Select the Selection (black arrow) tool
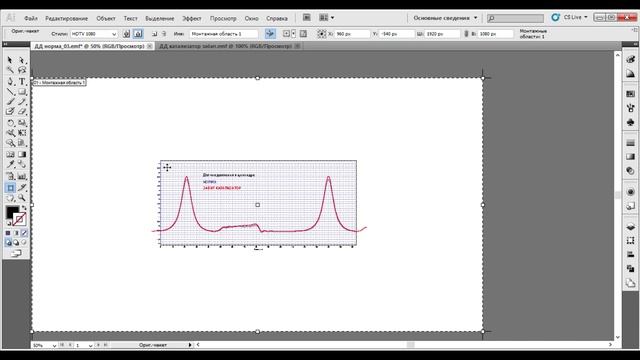Viewport: 640px width, 360px height. tap(10, 60)
